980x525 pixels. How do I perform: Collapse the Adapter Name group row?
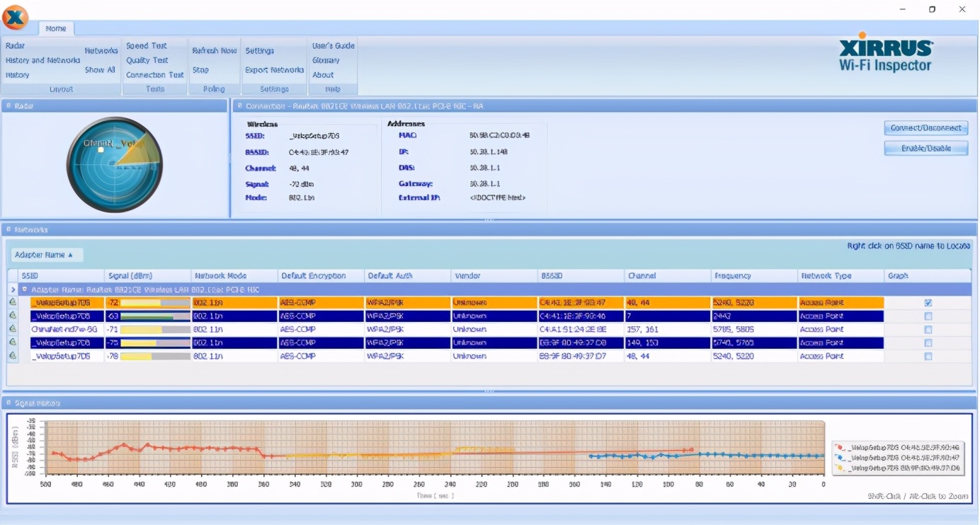(25, 289)
